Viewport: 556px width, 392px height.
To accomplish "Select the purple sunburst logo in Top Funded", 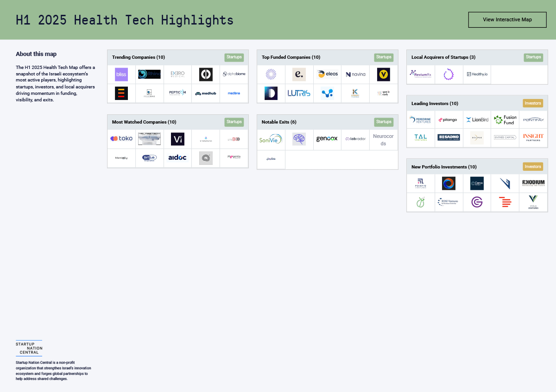I will (271, 74).
